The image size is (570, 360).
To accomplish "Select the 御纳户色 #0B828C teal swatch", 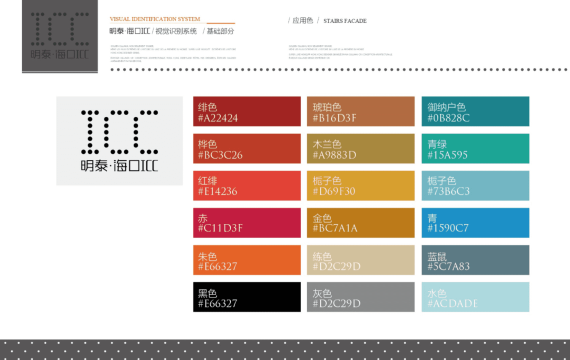I will [475, 111].
